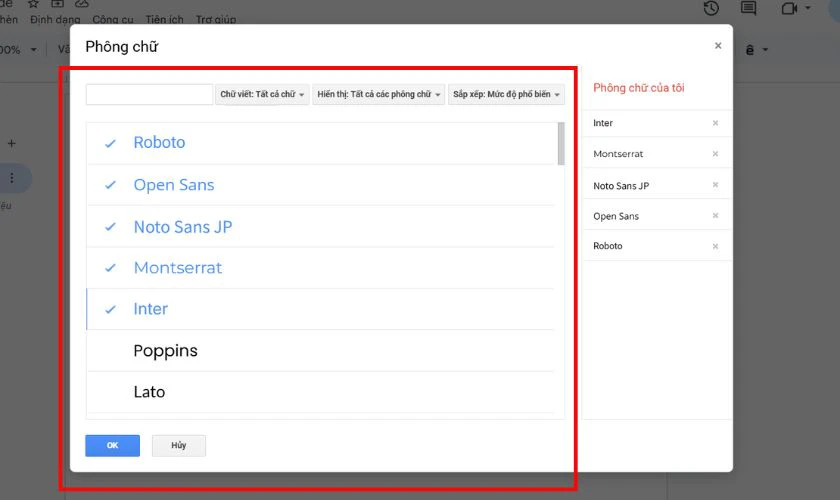This screenshot has width=840, height=500.
Task: Uncheck the Open Sans font
Action: click(110, 185)
